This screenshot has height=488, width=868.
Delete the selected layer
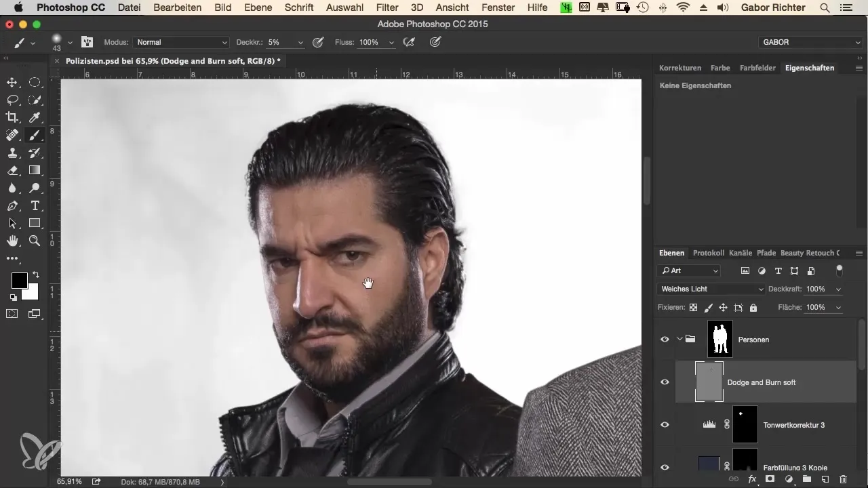pyautogui.click(x=843, y=479)
